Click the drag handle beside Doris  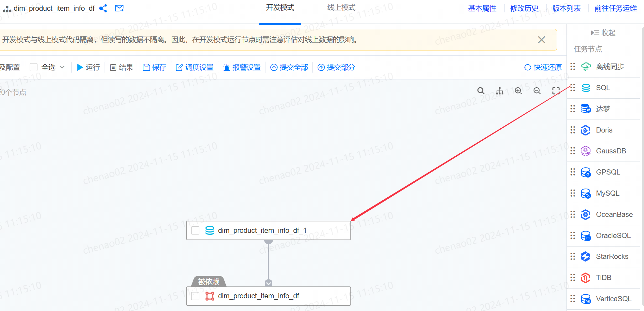point(573,130)
